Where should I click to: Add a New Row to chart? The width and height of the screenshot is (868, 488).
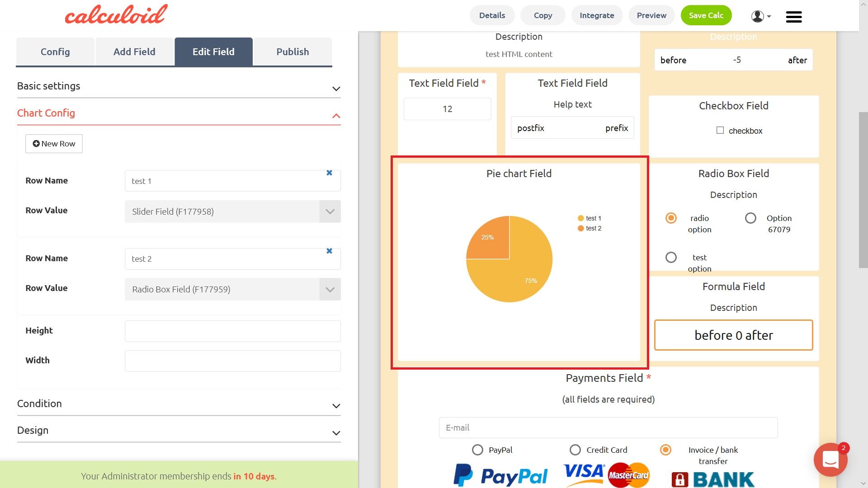pyautogui.click(x=54, y=144)
